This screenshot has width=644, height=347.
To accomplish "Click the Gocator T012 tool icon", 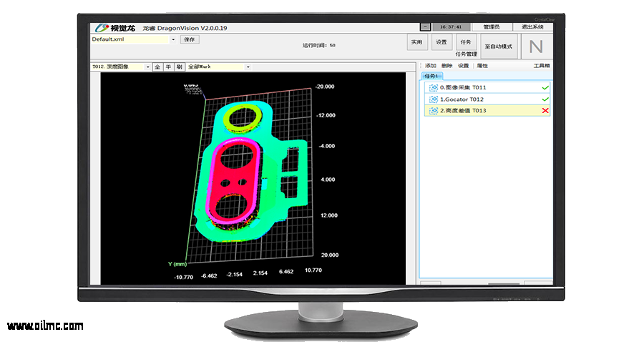I will pyautogui.click(x=433, y=99).
